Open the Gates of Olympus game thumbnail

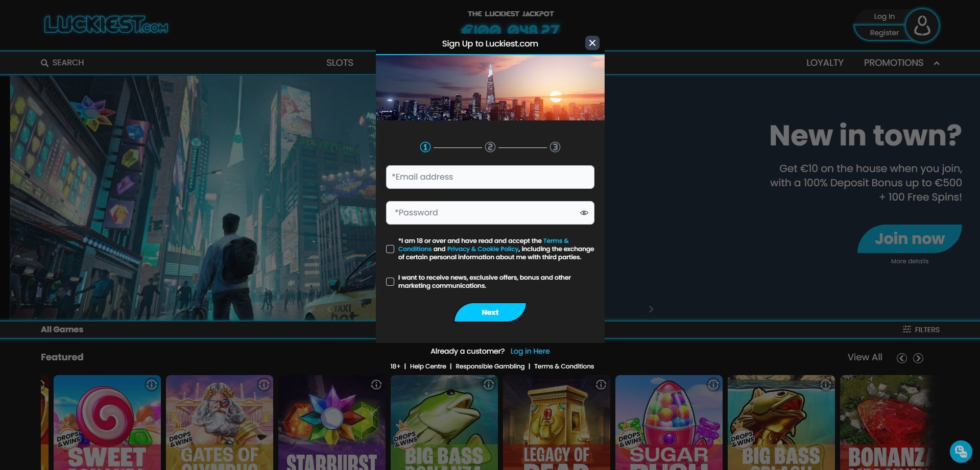pos(220,423)
